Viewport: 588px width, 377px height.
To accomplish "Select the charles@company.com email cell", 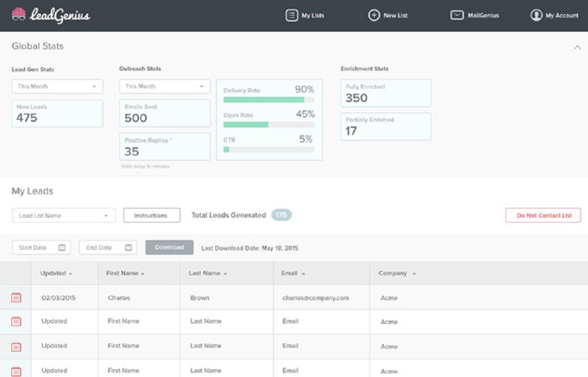I will (316, 298).
